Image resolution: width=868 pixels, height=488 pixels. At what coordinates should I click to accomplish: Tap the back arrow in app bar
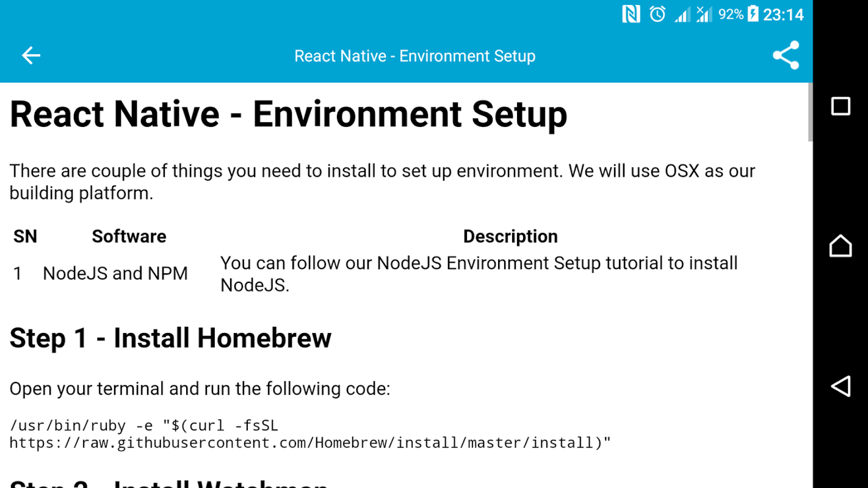pyautogui.click(x=31, y=56)
